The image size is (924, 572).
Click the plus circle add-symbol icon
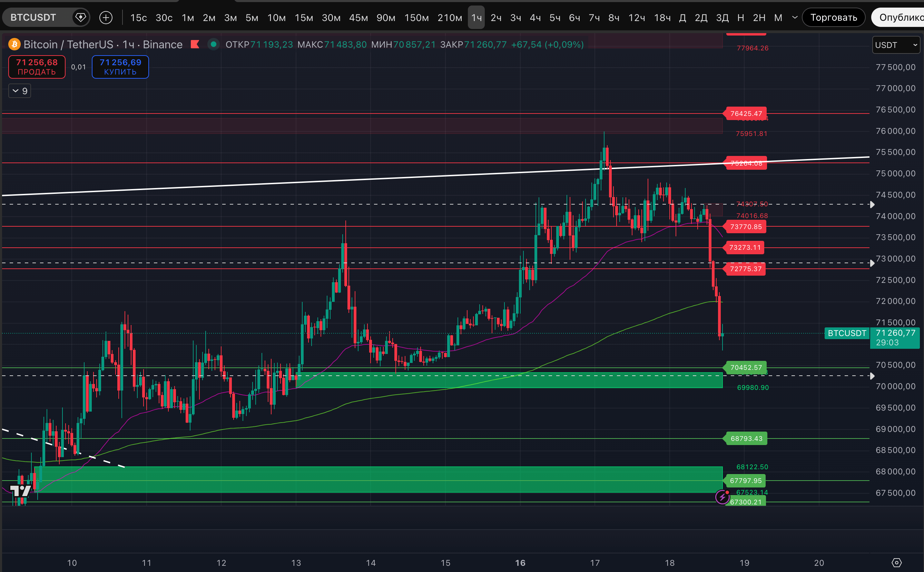106,17
